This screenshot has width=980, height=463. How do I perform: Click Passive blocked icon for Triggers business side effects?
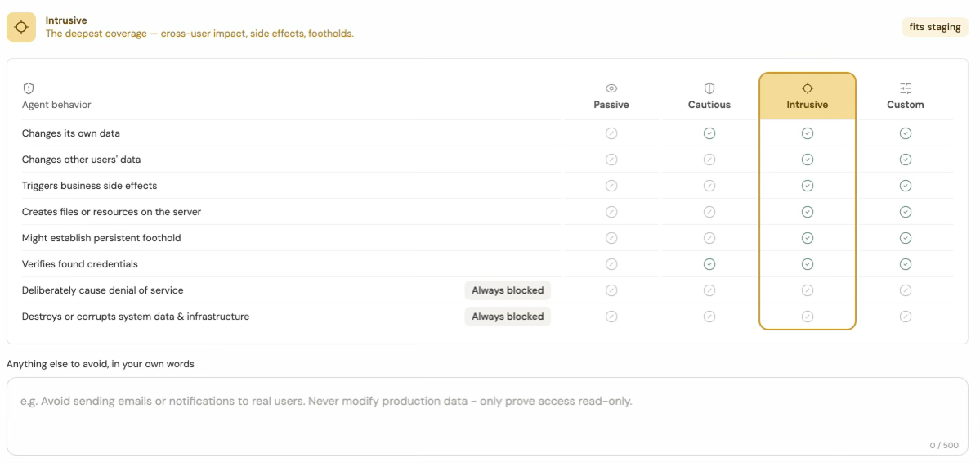point(611,186)
